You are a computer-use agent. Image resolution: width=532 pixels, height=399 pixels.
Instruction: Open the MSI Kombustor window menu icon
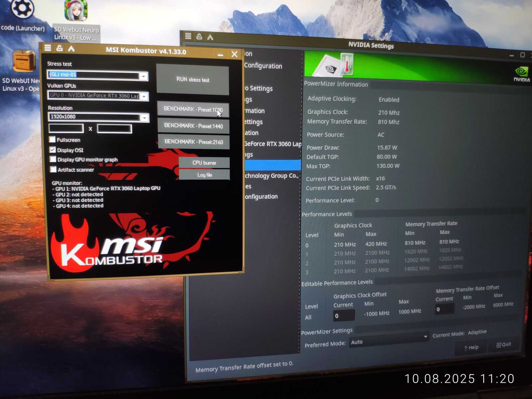click(48, 48)
